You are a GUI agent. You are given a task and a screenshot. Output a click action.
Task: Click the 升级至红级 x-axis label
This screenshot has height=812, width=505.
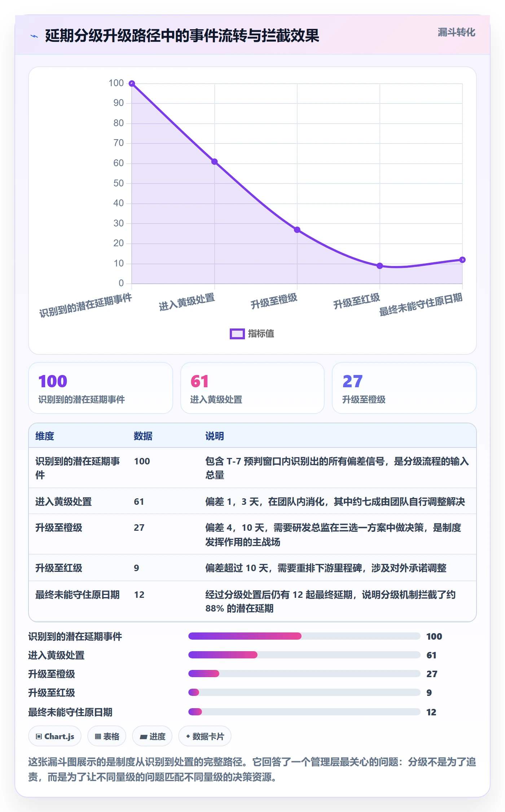click(356, 301)
